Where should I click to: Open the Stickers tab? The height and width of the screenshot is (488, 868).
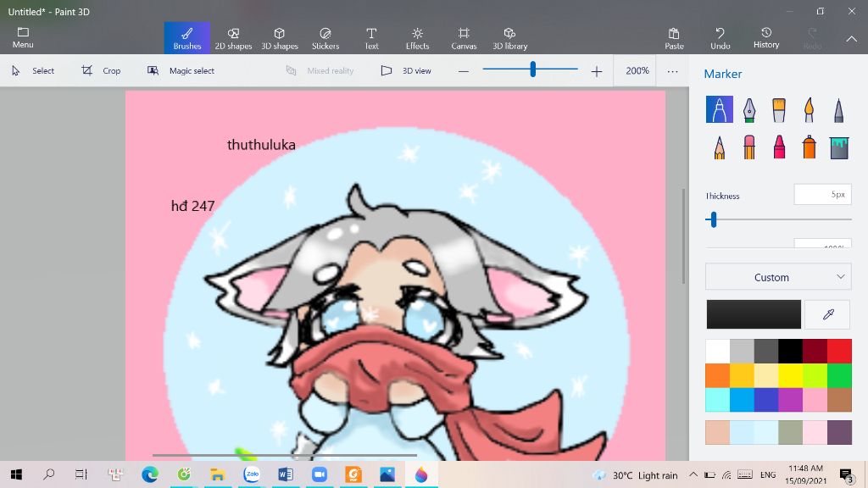click(x=325, y=38)
